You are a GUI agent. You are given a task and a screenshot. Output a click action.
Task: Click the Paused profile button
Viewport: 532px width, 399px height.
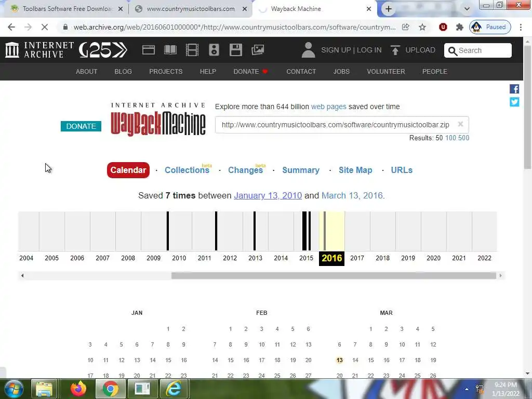[x=490, y=27]
